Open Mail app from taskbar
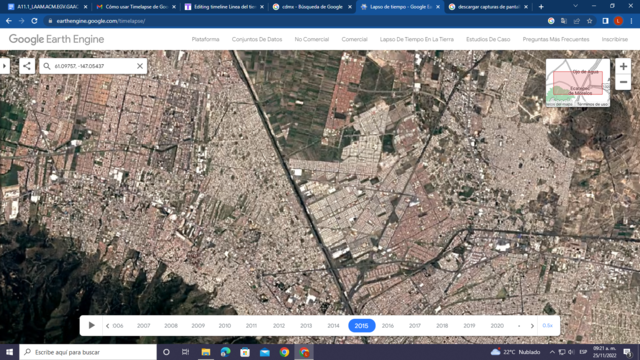Image resolution: width=640 pixels, height=360 pixels. 264,352
